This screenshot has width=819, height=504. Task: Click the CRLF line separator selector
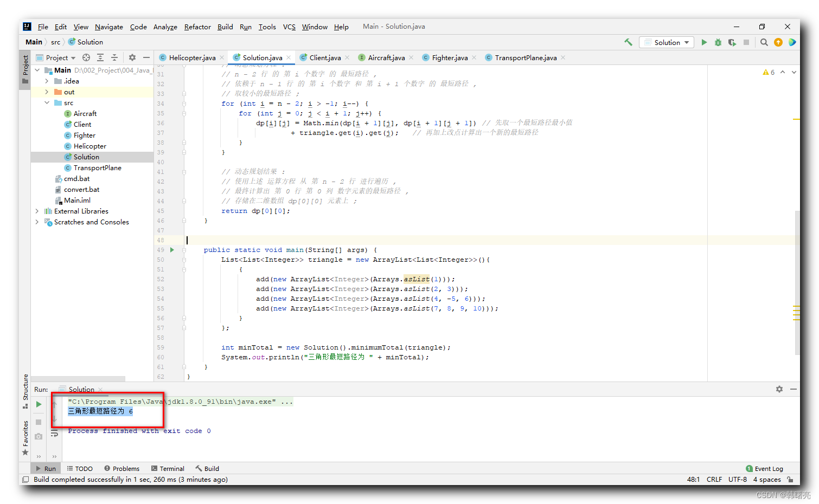pos(714,480)
